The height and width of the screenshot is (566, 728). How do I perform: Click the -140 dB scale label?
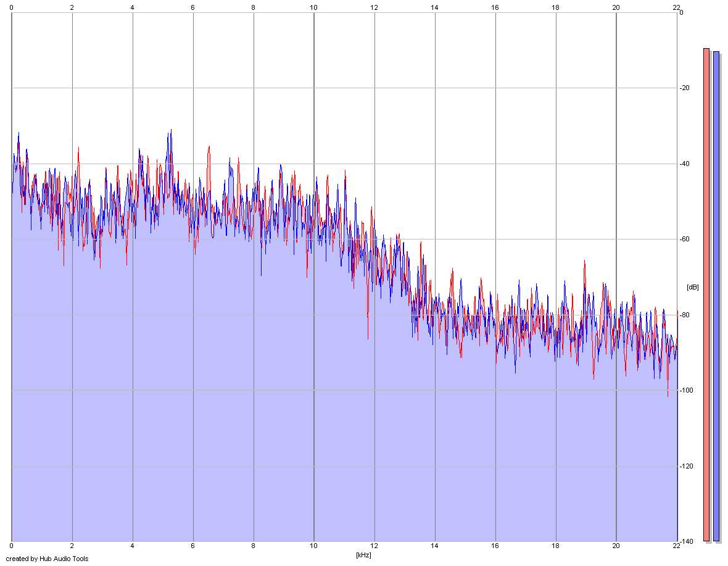[x=686, y=541]
